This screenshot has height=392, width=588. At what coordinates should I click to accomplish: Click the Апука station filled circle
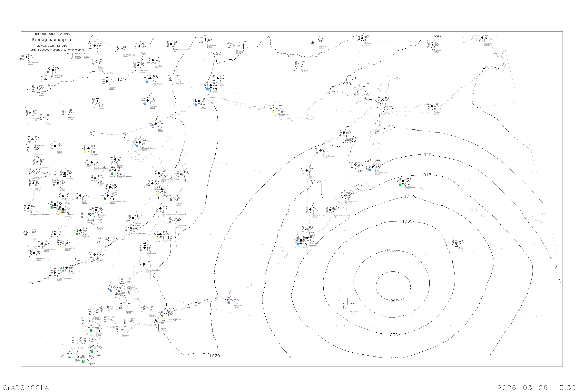432,106
